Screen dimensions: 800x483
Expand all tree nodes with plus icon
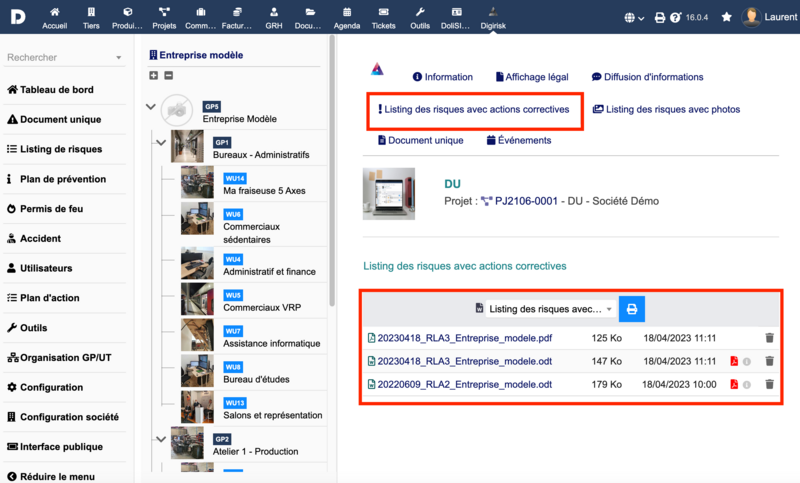tap(154, 75)
